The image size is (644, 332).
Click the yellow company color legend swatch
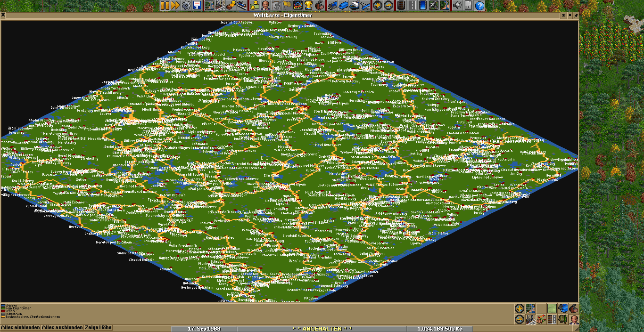(x=2, y=317)
